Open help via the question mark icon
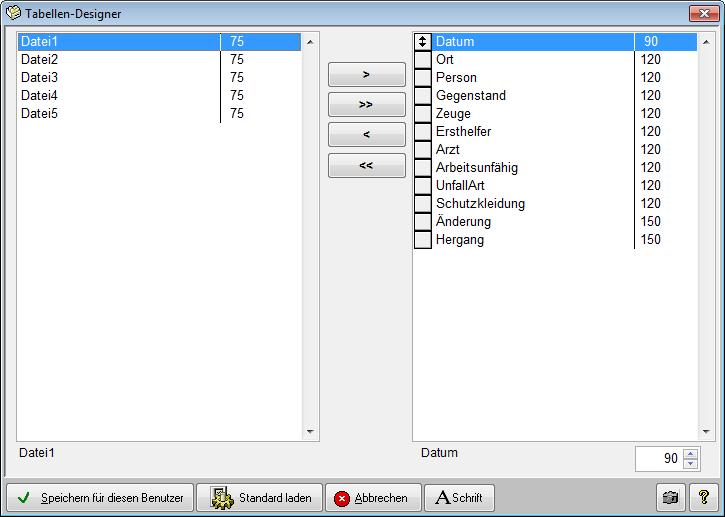Viewport: 725px width, 517px height. pos(704,498)
